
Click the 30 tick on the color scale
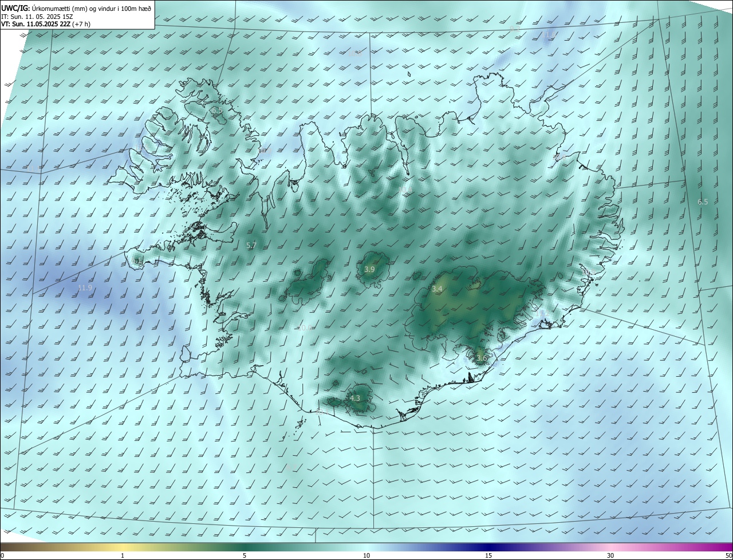click(610, 555)
